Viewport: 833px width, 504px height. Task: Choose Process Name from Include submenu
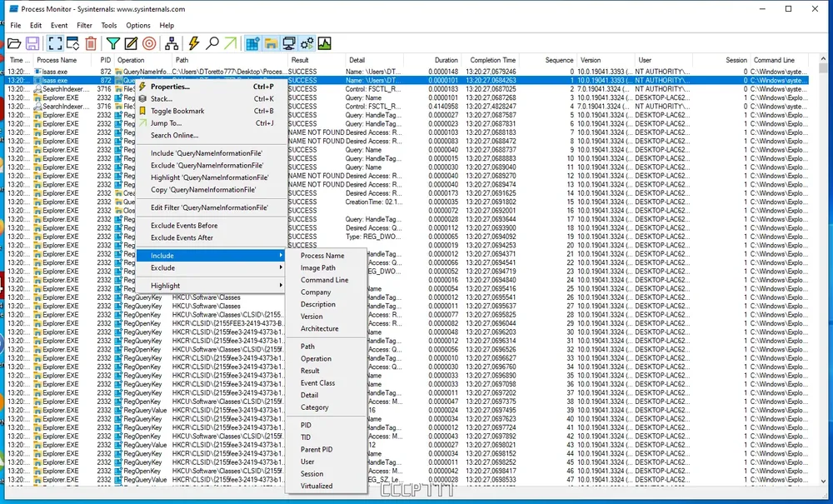(x=322, y=256)
